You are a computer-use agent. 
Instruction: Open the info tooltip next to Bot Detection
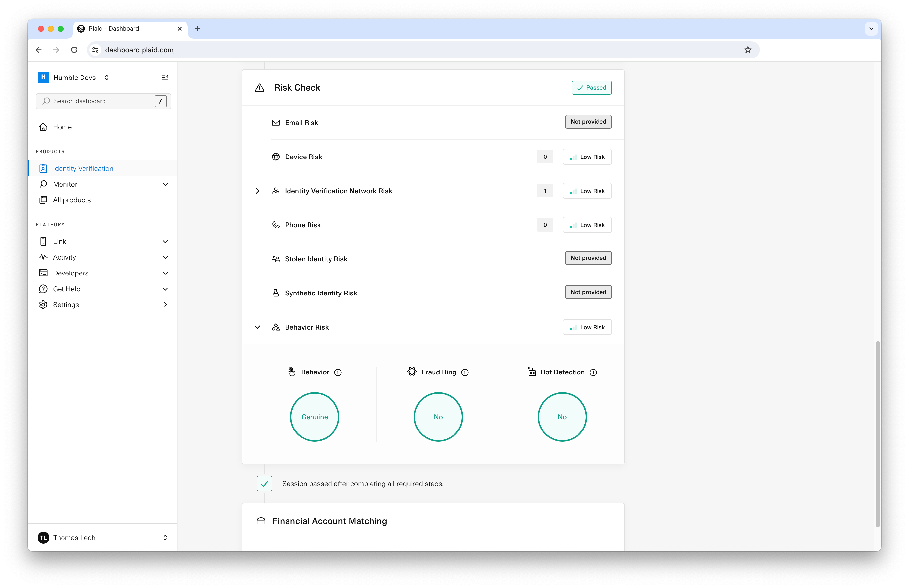point(593,372)
